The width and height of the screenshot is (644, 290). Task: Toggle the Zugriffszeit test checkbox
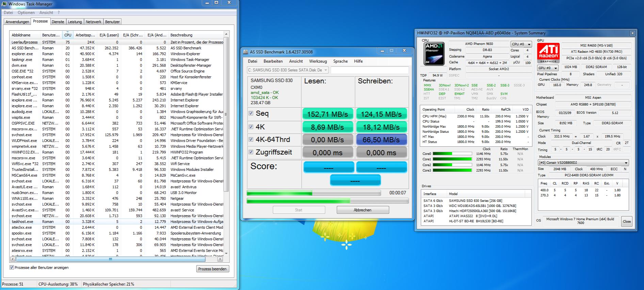tap(251, 152)
